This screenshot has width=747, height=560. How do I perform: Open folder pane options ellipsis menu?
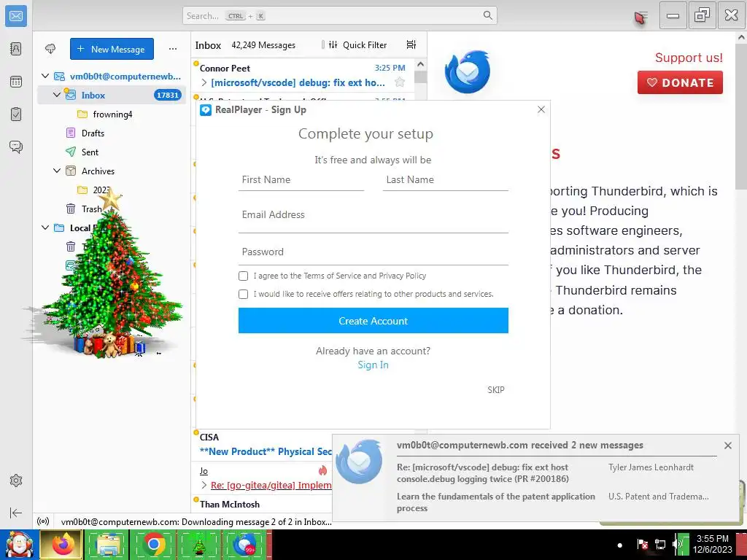(x=172, y=49)
